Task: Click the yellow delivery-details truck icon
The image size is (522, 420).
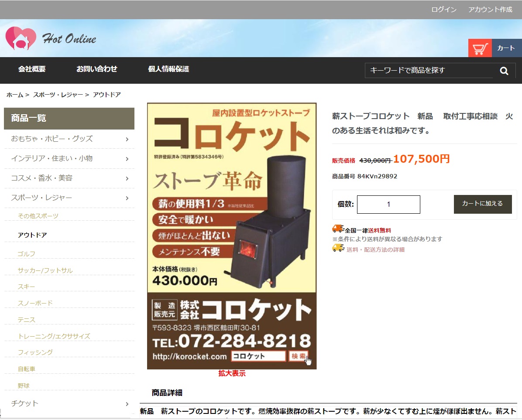Action: pos(338,248)
